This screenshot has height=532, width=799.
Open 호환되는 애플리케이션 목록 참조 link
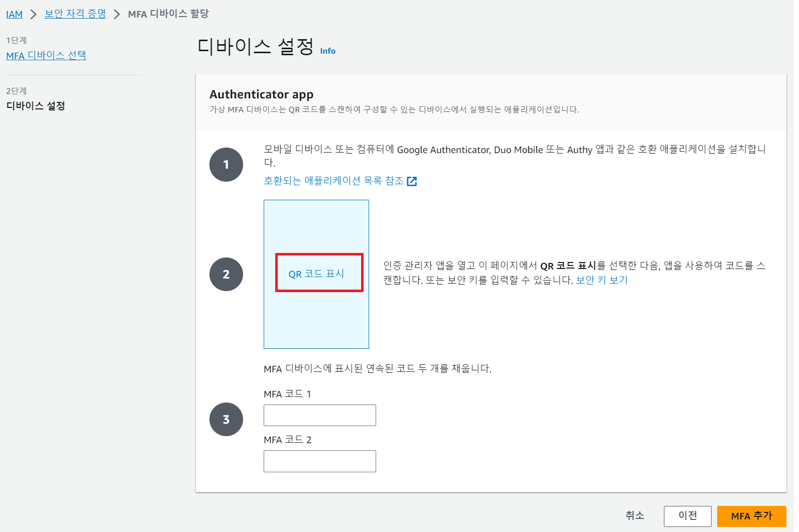334,181
